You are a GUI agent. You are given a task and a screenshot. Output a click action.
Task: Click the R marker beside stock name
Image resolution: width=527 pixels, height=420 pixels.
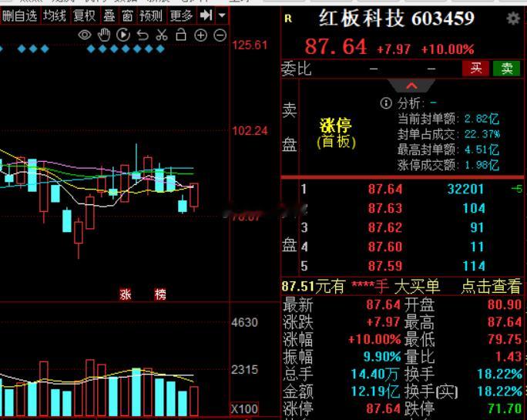click(x=288, y=18)
